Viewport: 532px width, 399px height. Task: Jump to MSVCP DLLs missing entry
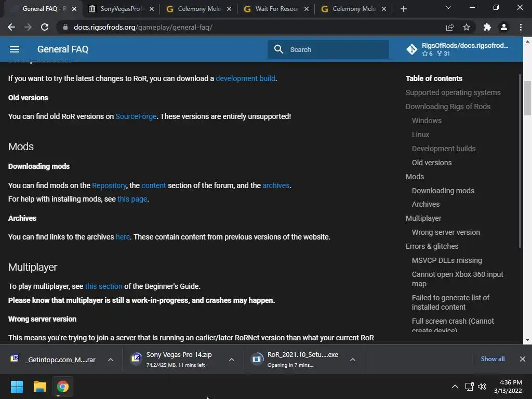pos(446,260)
